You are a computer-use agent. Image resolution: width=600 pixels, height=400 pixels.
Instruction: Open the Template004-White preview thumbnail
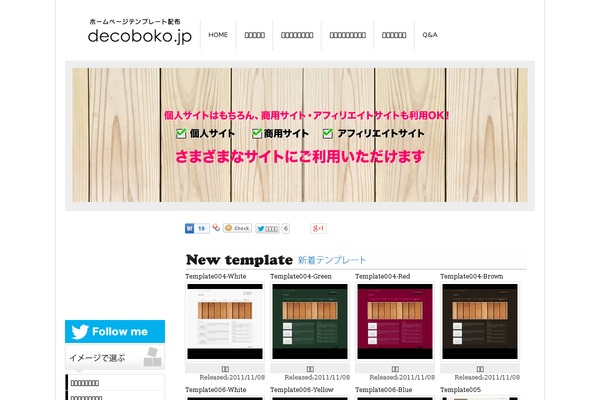(225, 322)
